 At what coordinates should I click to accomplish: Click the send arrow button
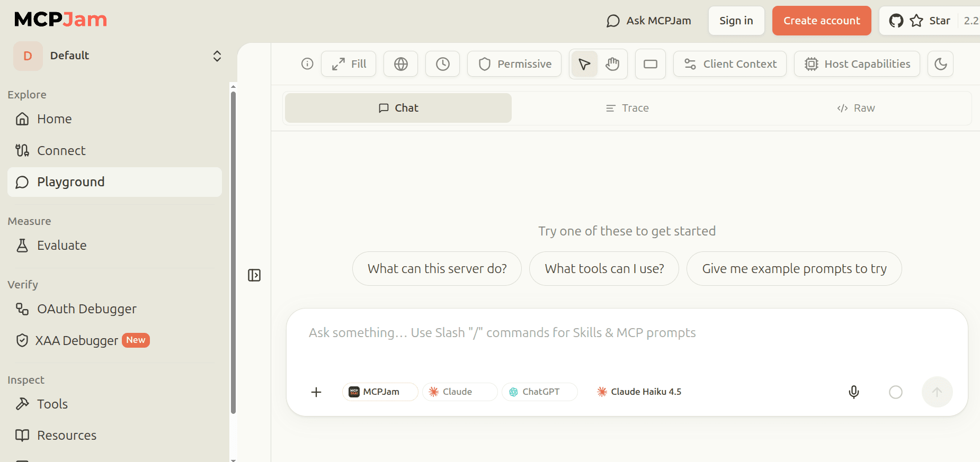[937, 392]
